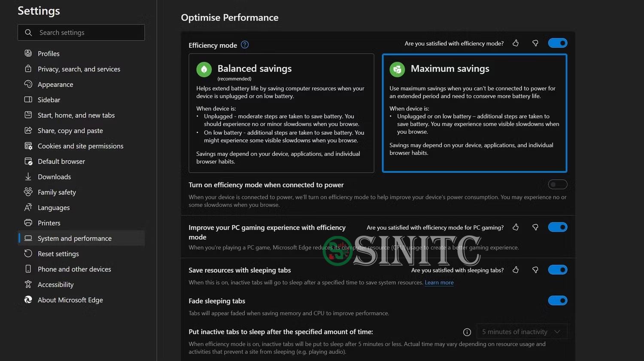Click the Phone and other devices icon
This screenshot has width=644, height=361.
tap(28, 269)
